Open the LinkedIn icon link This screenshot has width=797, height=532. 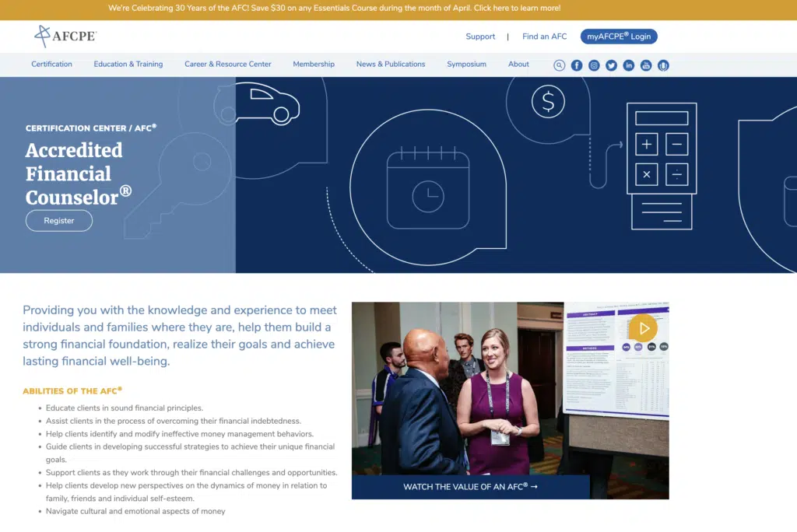click(628, 65)
